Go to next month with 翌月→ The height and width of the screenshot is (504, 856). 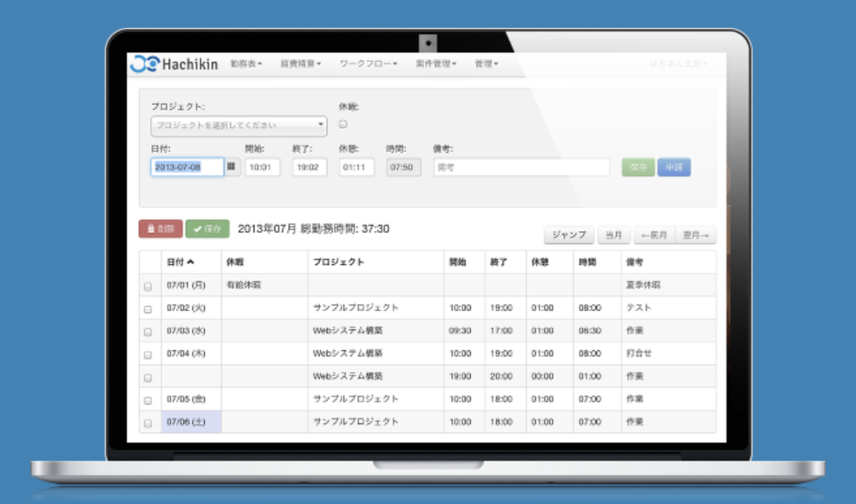[x=695, y=235]
